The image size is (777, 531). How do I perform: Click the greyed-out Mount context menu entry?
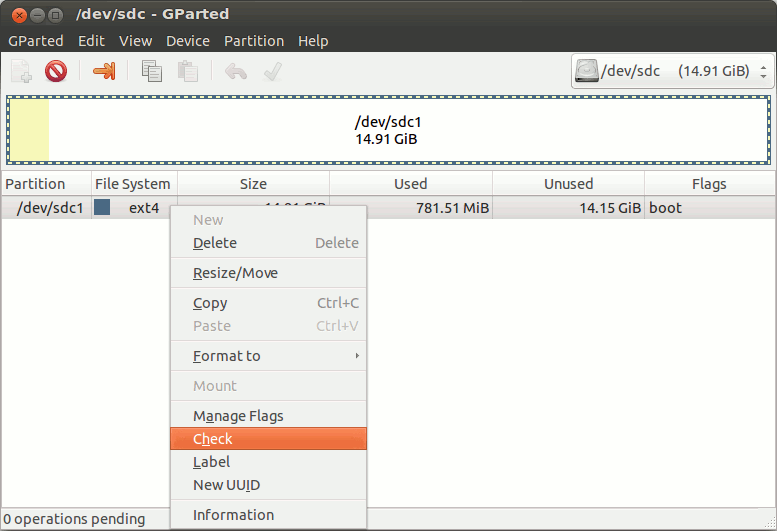268,386
